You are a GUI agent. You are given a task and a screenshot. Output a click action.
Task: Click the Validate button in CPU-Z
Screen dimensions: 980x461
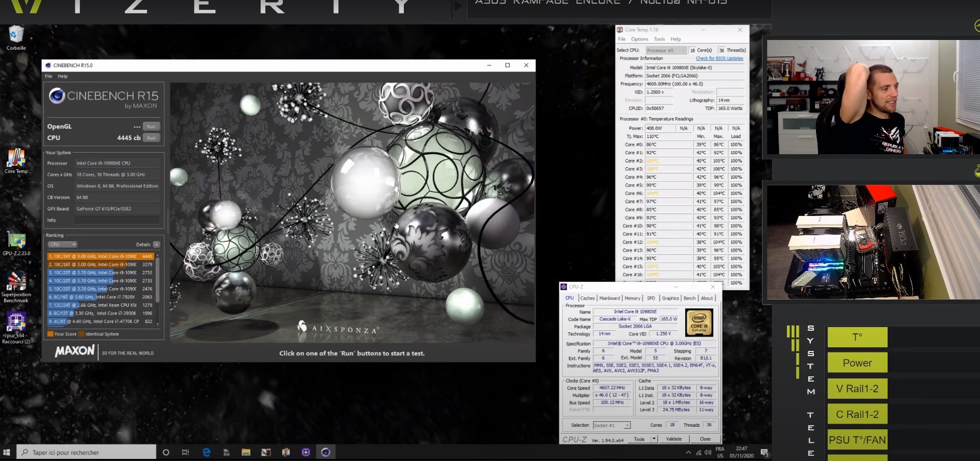click(x=674, y=439)
